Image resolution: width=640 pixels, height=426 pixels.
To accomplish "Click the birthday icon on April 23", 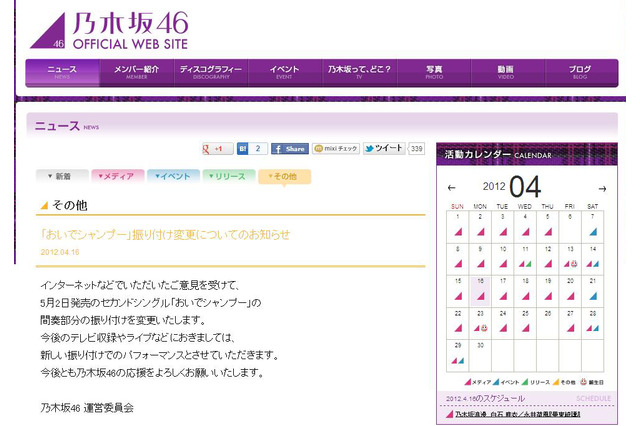I will [x=484, y=328].
